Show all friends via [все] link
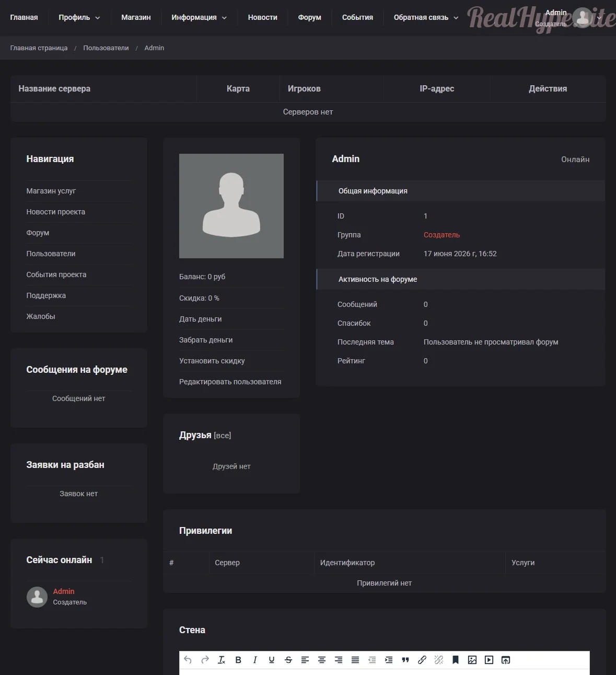 click(223, 436)
